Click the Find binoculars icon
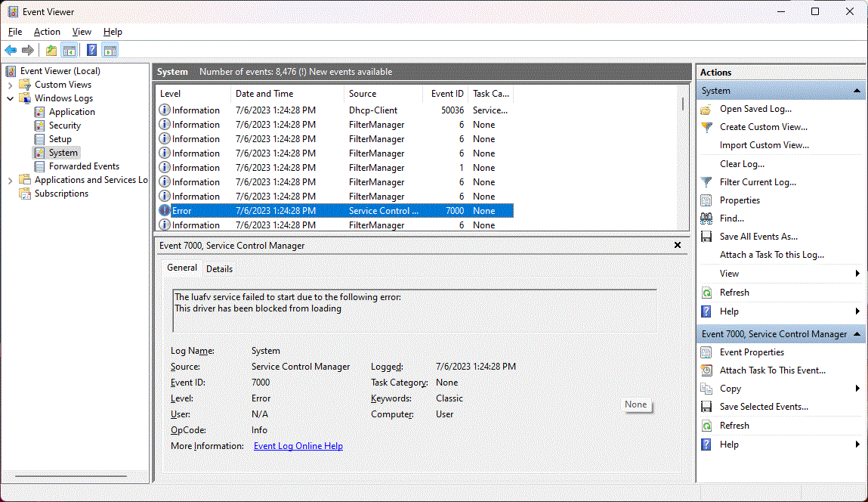The image size is (868, 502). 706,218
